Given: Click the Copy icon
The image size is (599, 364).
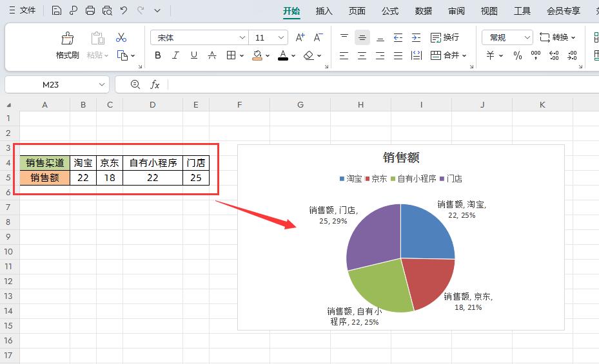Looking at the screenshot, I should point(123,55).
